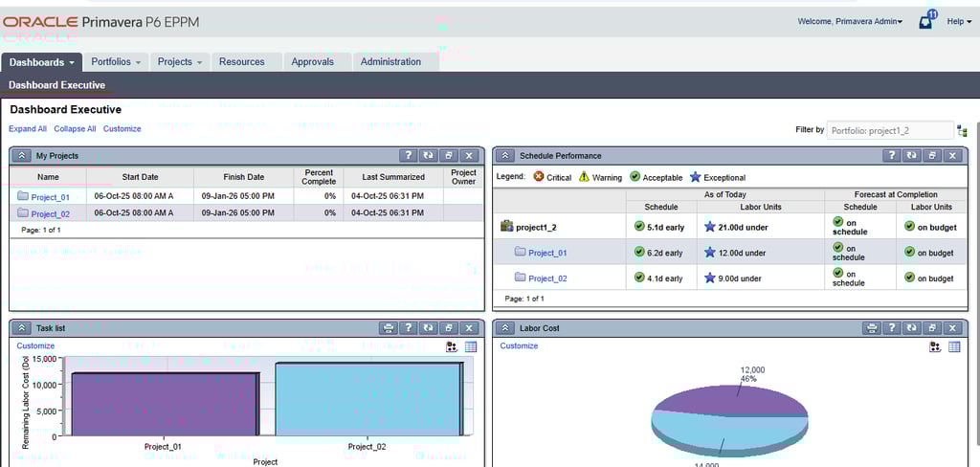Print the Labor Cost portlet
Viewport: 980px width, 467px height.
tap(872, 327)
